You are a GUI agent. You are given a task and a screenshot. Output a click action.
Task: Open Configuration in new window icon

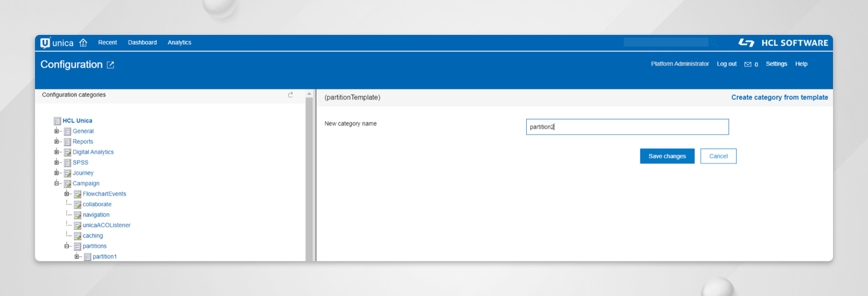pos(111,65)
